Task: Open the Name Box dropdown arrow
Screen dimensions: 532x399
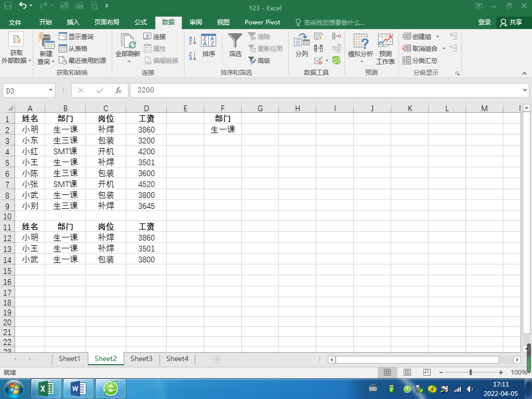Action: [x=50, y=90]
